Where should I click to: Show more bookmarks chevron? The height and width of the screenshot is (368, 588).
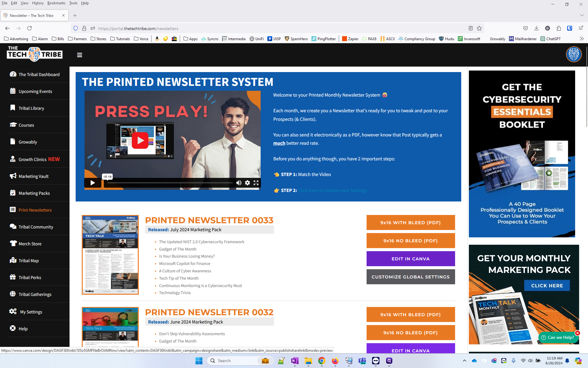[x=582, y=39]
